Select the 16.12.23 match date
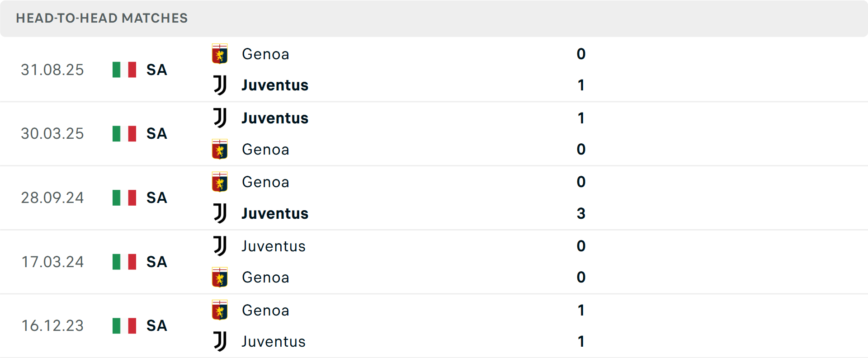868x358 pixels. click(x=52, y=325)
